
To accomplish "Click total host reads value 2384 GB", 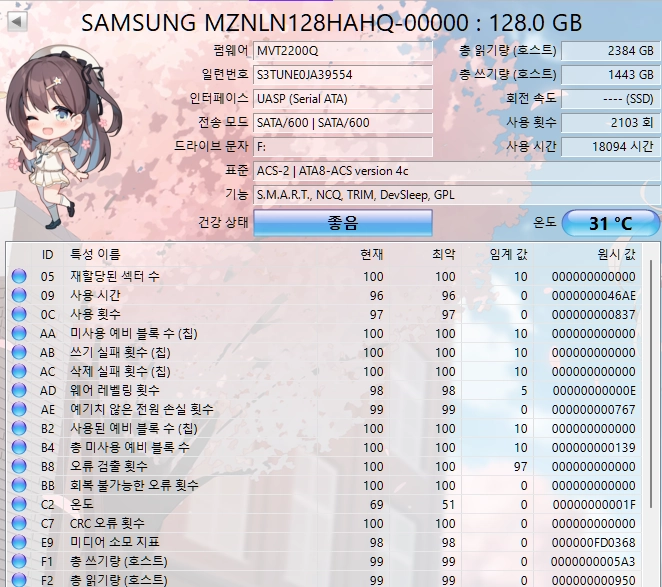I will (610, 51).
